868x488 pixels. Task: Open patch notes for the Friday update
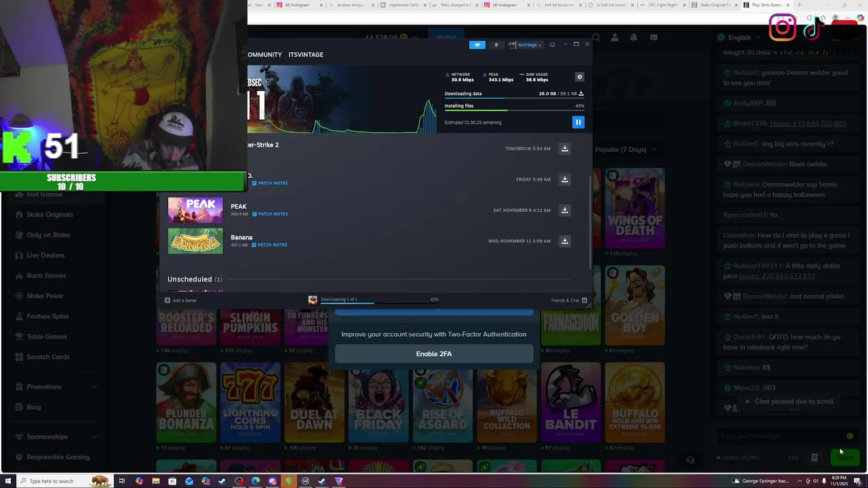coord(270,183)
